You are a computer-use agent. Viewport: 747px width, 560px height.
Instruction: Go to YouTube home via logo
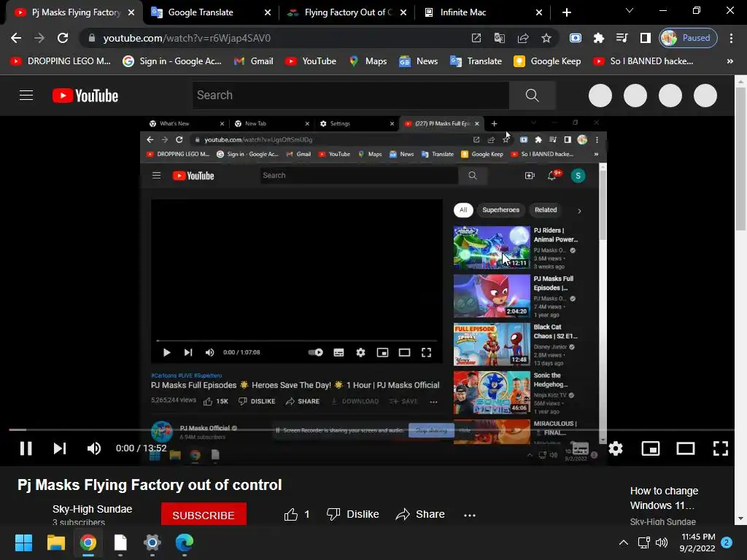(85, 96)
